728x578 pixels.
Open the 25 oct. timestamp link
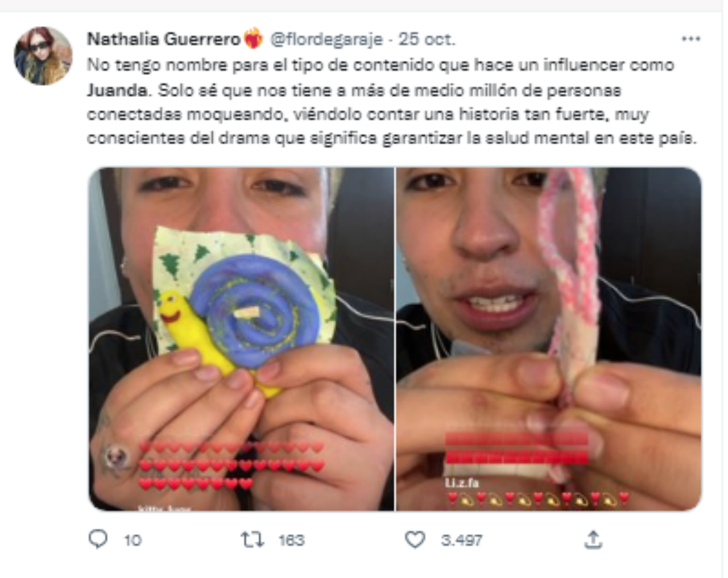(427, 39)
